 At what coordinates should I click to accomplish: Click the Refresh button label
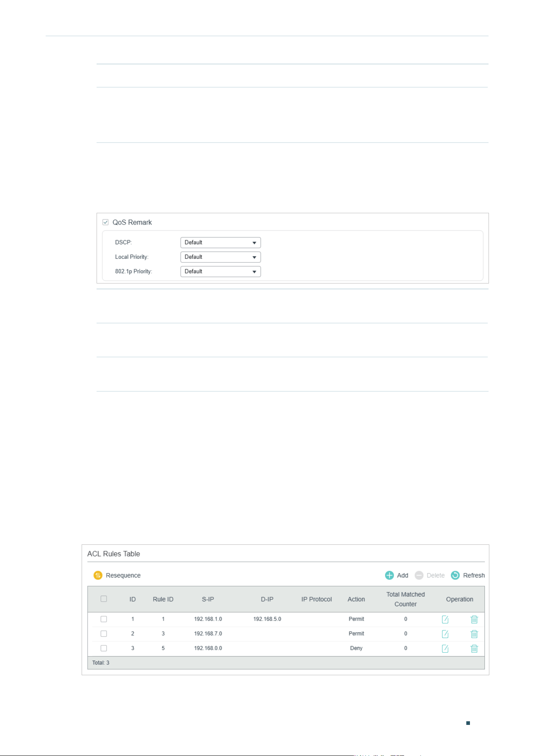coord(474,575)
